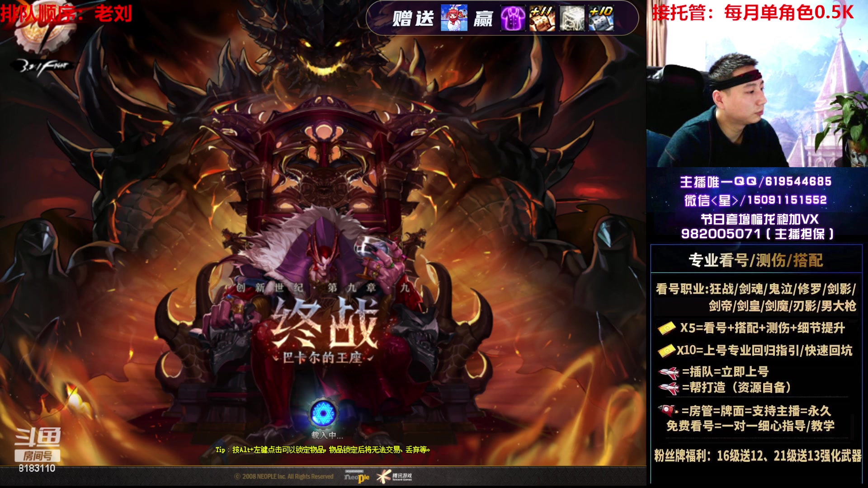868x488 pixels.
Task: Click the 看号职业 class list line
Action: pyautogui.click(x=755, y=289)
